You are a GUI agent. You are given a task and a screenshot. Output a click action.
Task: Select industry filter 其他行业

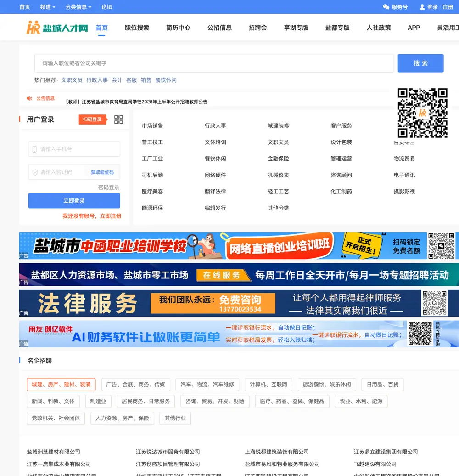point(175,418)
